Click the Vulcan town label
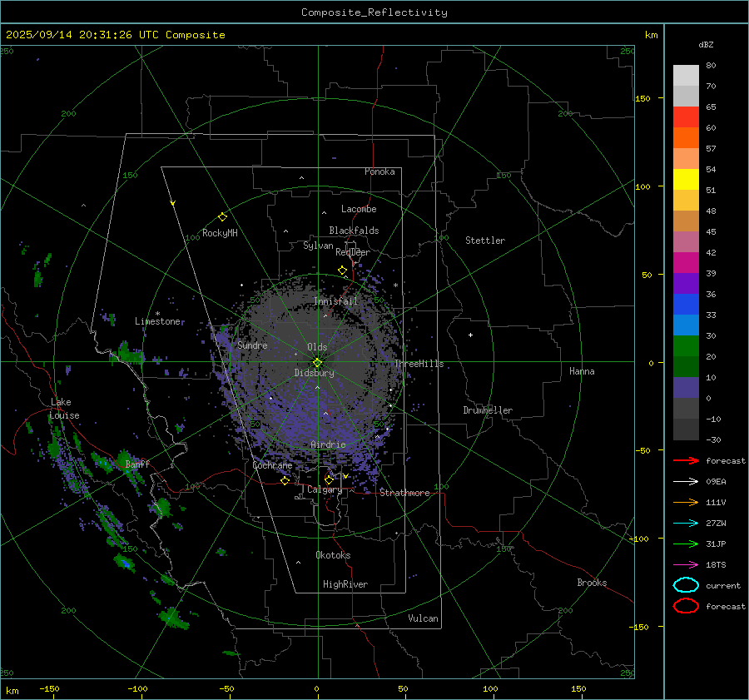Viewport: 749px width, 700px height. 423,618
